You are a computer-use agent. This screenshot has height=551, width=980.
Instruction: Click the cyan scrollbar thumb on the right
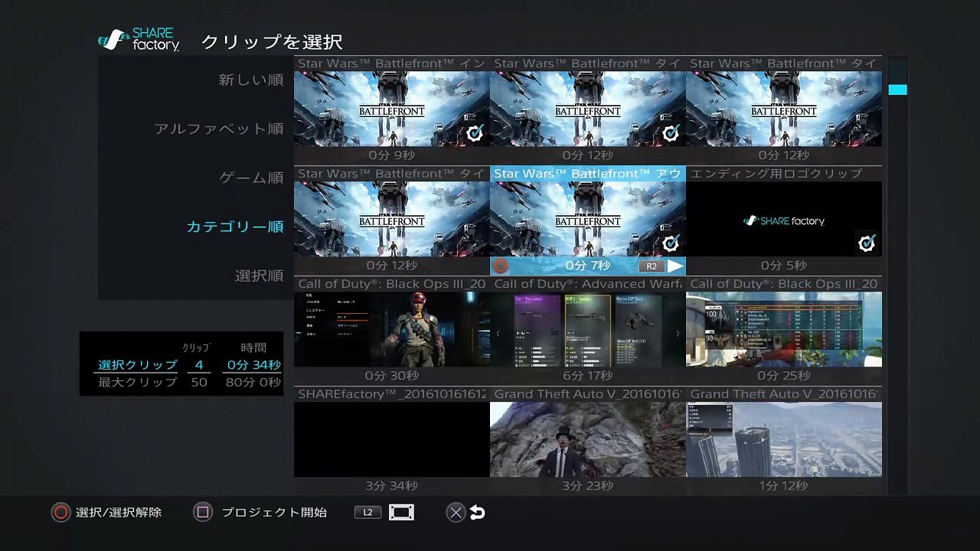[897, 90]
